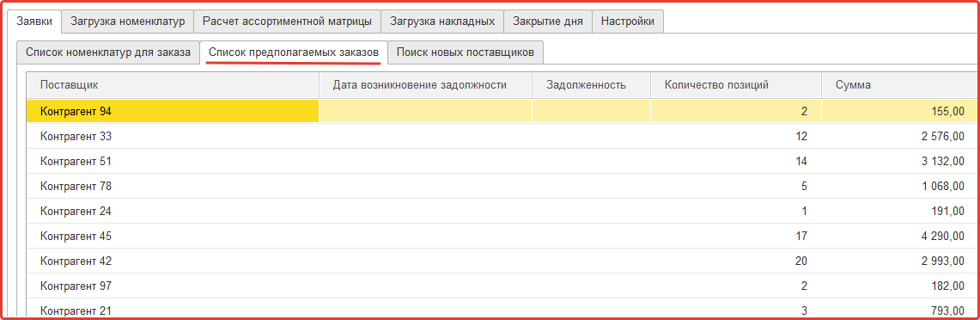Switch to Загрузка номенклатур tab

coord(127,22)
